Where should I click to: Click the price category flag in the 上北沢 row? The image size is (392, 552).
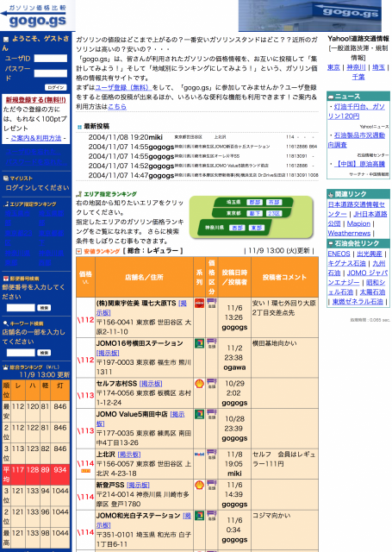pos(212,455)
